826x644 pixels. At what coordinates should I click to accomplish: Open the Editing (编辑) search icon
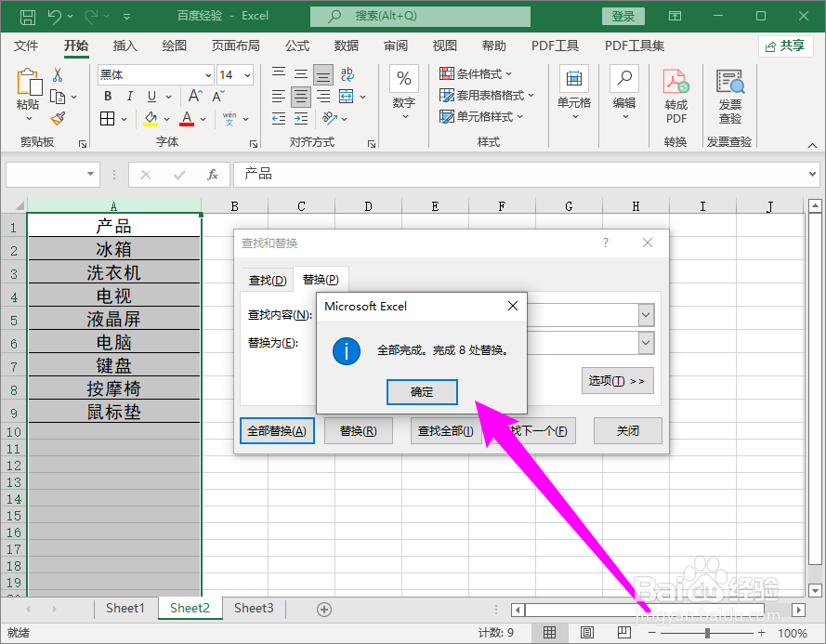pos(624,79)
